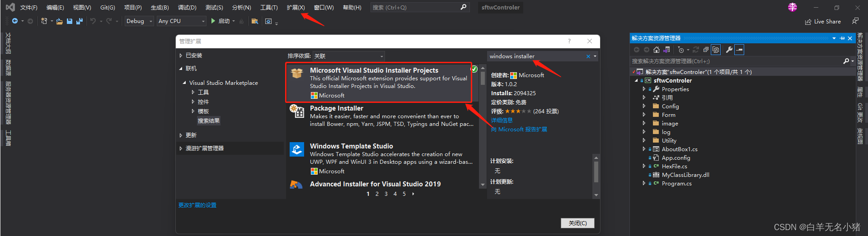868x236 pixels.
Task: Click 向 Microsoft 报告扩展 link
Action: pos(519,130)
